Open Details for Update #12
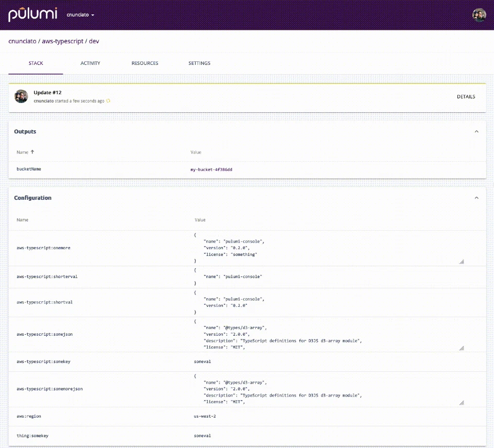The image size is (494, 448). 466,97
